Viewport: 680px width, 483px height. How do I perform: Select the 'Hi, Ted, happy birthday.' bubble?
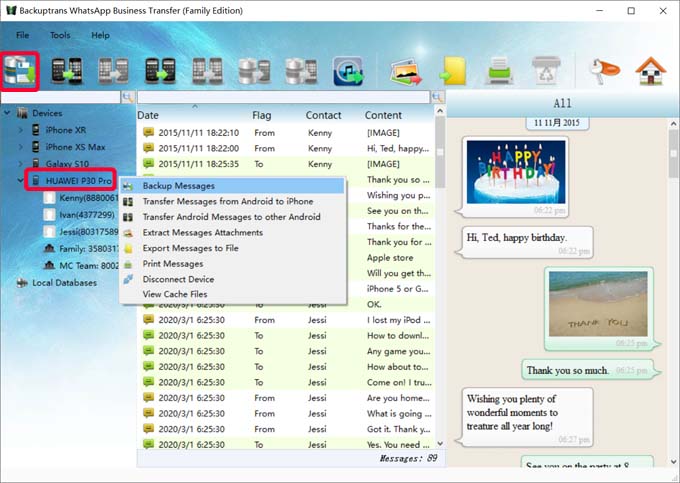(x=526, y=242)
